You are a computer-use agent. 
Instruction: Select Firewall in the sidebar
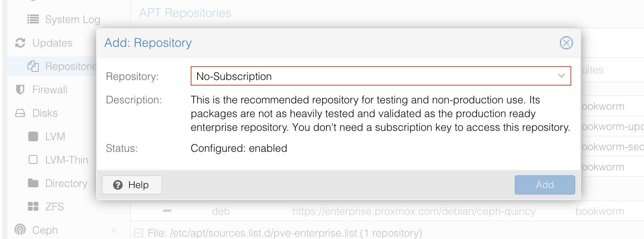(49, 90)
